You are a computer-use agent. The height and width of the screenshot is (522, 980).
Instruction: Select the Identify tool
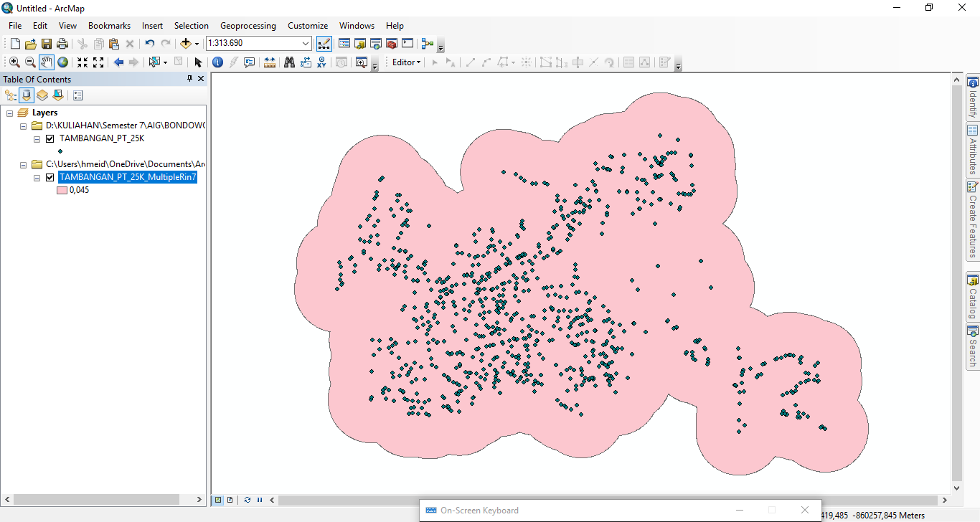click(217, 62)
